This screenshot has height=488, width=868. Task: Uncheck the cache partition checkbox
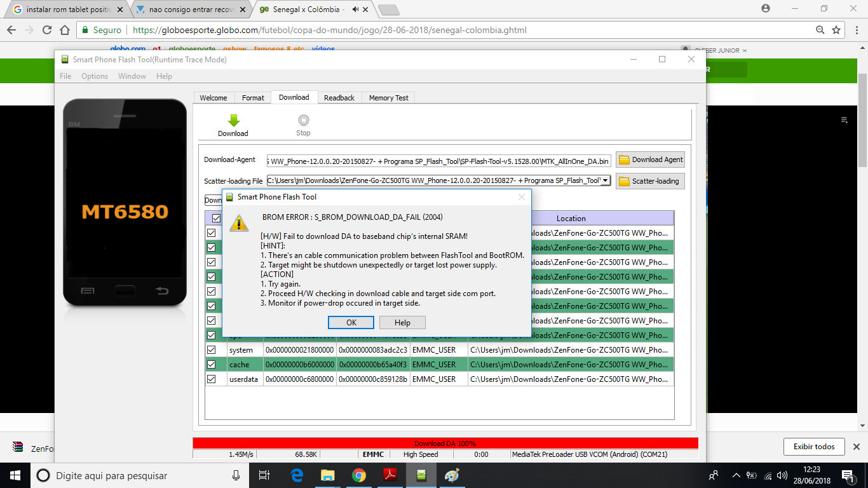pyautogui.click(x=212, y=364)
